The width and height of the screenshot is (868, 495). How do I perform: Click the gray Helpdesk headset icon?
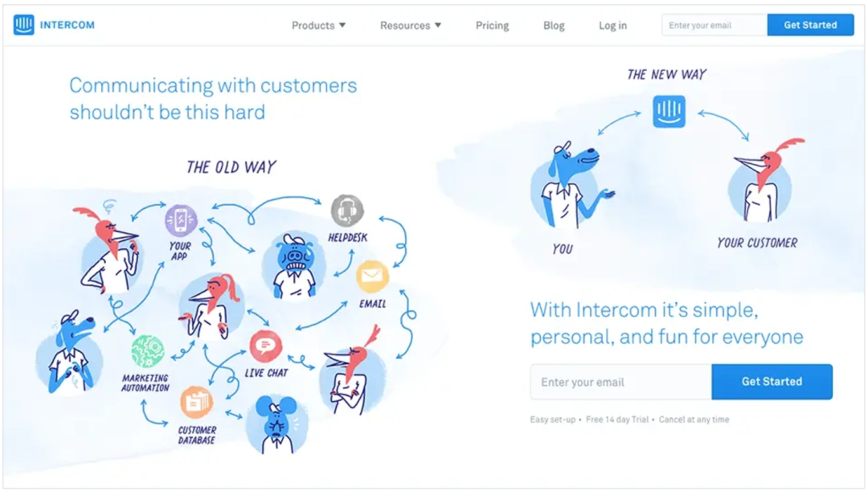pos(347,211)
